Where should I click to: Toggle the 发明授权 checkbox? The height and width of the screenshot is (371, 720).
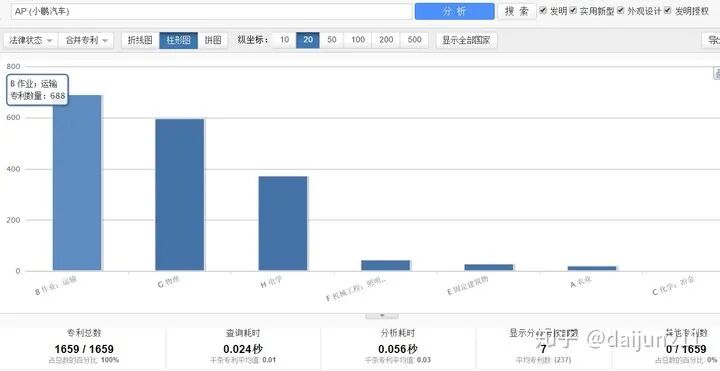point(668,10)
